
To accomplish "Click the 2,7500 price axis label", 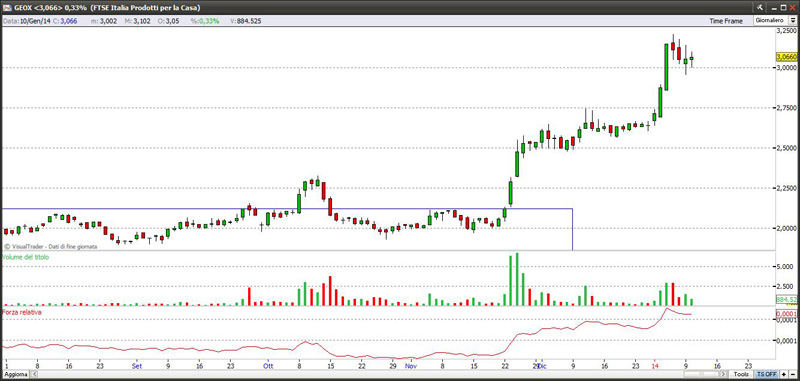I will (786, 108).
